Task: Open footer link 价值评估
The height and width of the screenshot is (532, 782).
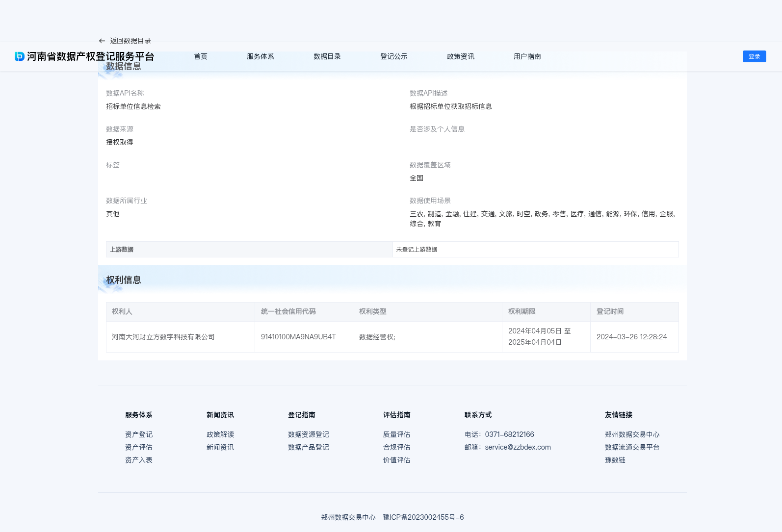Action: 397,460
